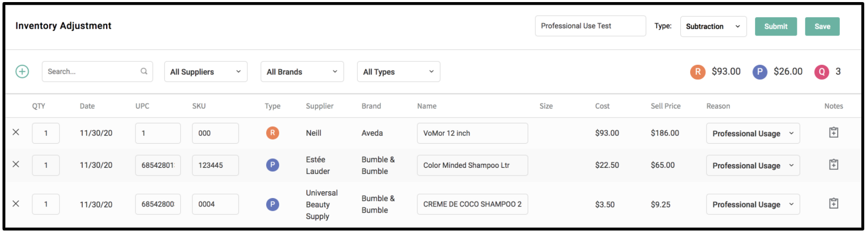Image resolution: width=868 pixels, height=231 pixels.
Task: Open Reason dropdown for Aveda row
Action: [753, 133]
